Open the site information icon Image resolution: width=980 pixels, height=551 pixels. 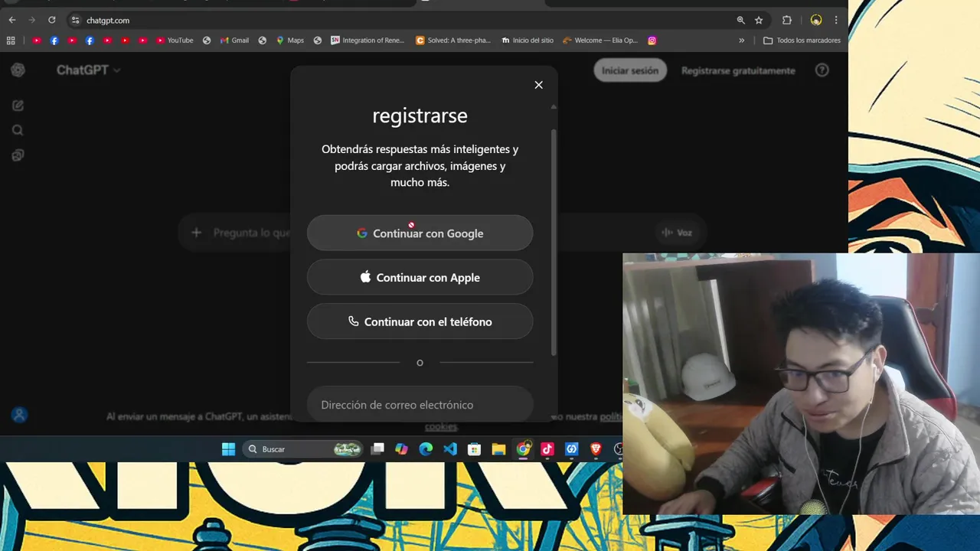(75, 20)
